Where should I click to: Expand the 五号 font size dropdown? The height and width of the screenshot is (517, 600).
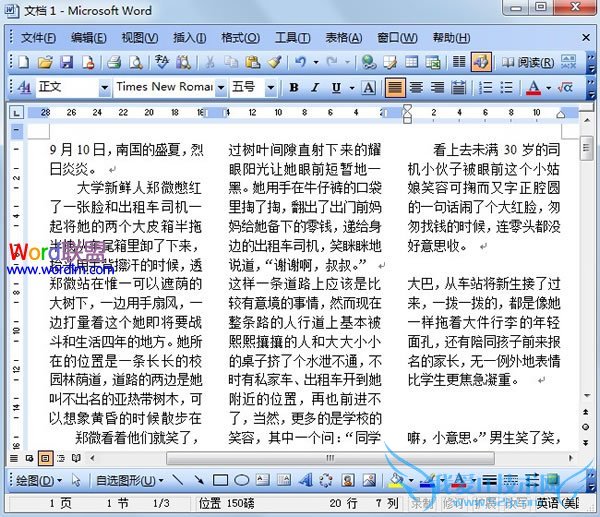point(271,88)
